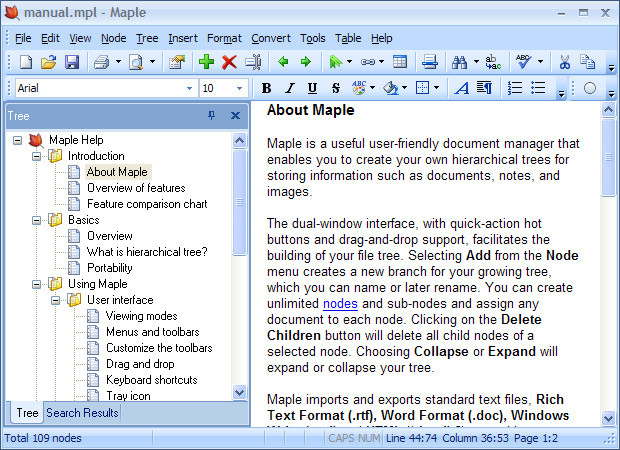Select the Feature comparison chart node

[x=147, y=204]
